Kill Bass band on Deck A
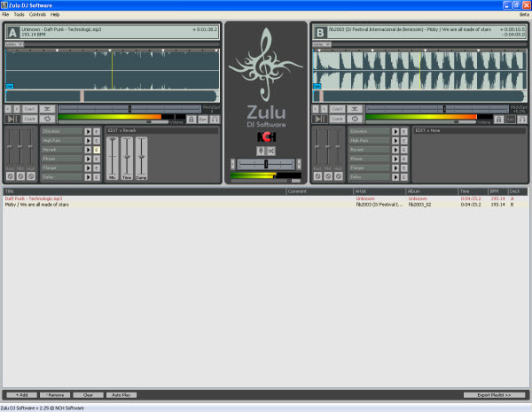Viewport: 532px width, 412px height. tap(10, 176)
